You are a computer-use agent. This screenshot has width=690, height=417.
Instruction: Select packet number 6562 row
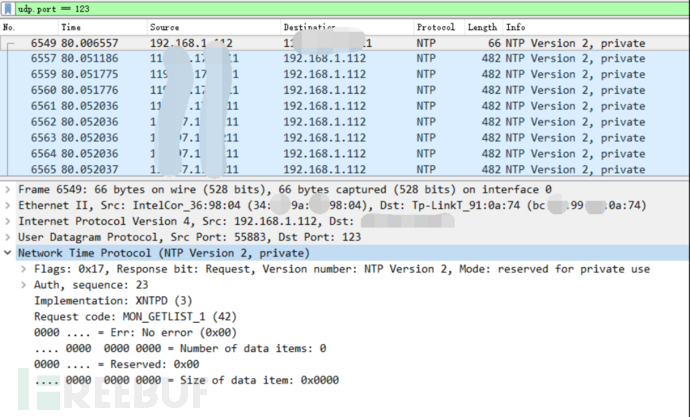pos(345,122)
